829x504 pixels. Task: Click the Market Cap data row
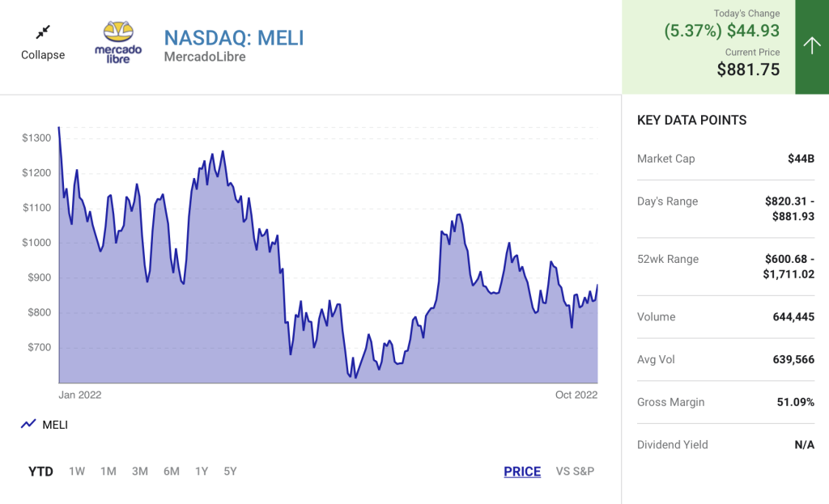pos(725,159)
